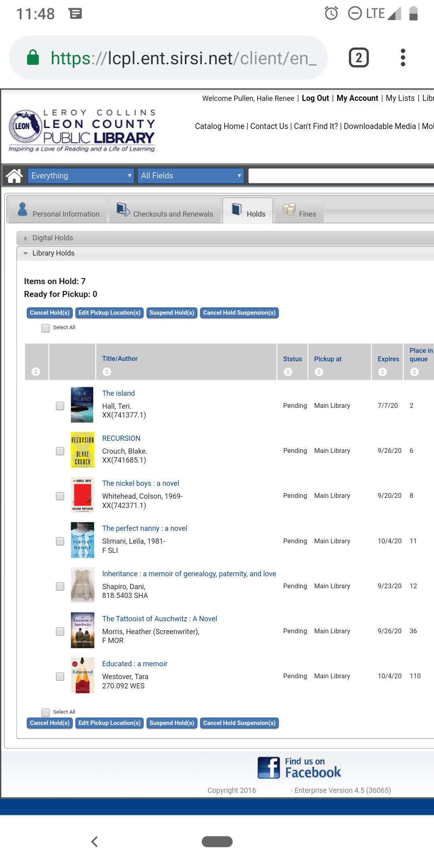434x868 pixels.
Task: Go to the catalog home icon
Action: point(14,176)
